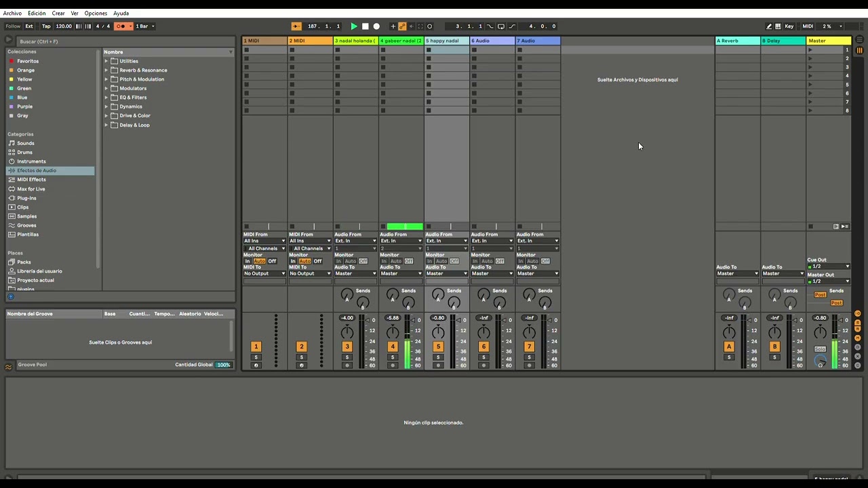The height and width of the screenshot is (488, 868).
Task: Toggle the MIDI arrangement overdub plus icon
Action: coord(393,26)
